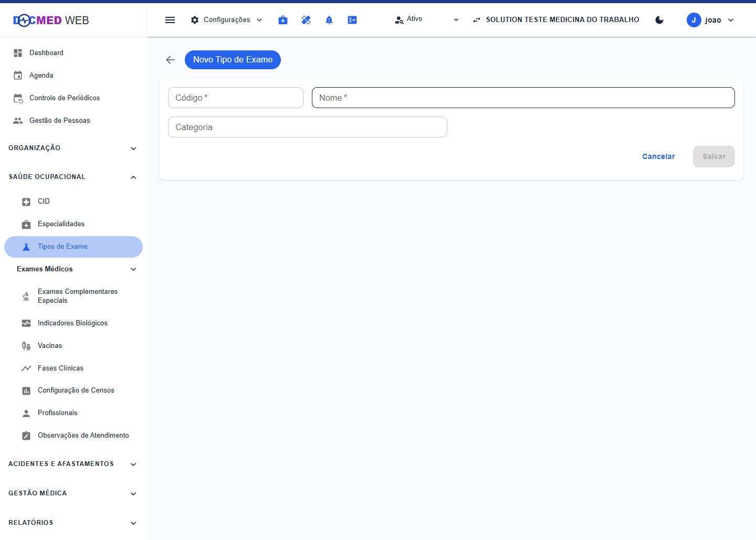Open Exames Complementares Especiais
The height and width of the screenshot is (540, 756).
click(x=73, y=296)
